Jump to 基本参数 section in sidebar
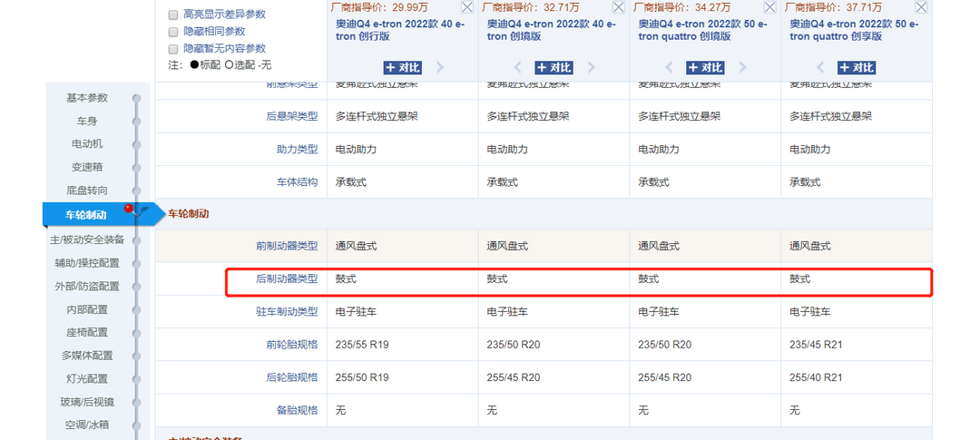The width and height of the screenshot is (980, 440). (87, 98)
